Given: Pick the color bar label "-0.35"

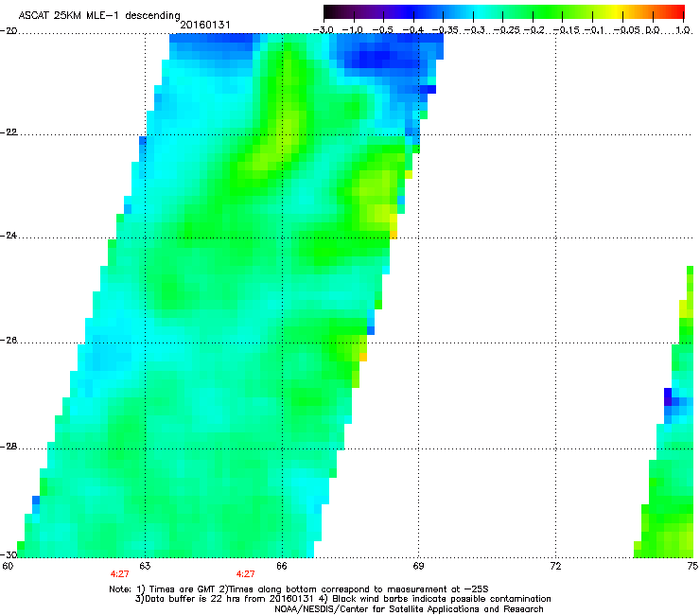Looking at the screenshot, I should pyautogui.click(x=445, y=30).
